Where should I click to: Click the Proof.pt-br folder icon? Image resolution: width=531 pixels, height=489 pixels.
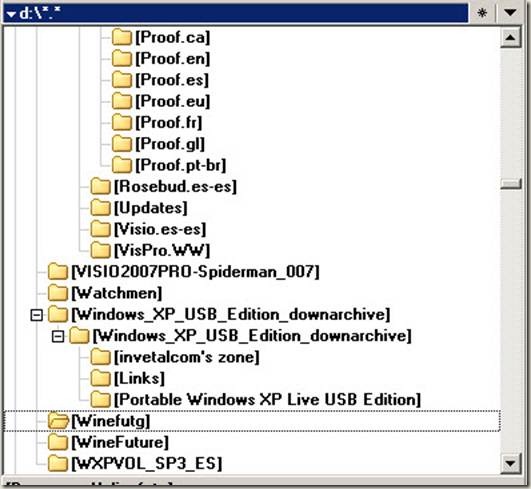122,165
